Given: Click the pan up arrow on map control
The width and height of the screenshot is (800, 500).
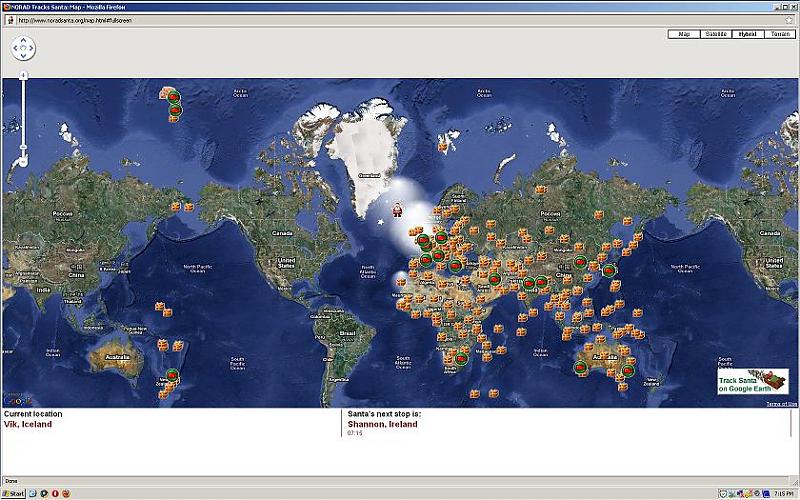Looking at the screenshot, I should coord(23,40).
